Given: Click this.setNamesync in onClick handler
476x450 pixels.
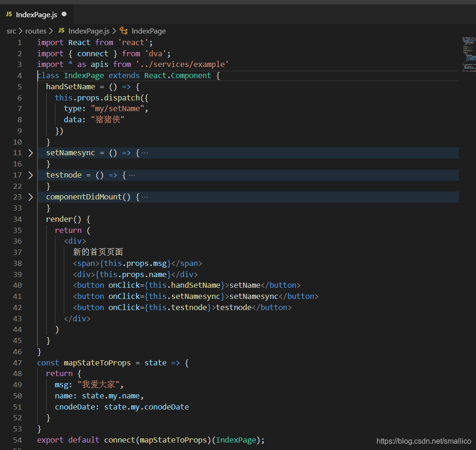Looking at the screenshot, I should [185, 296].
